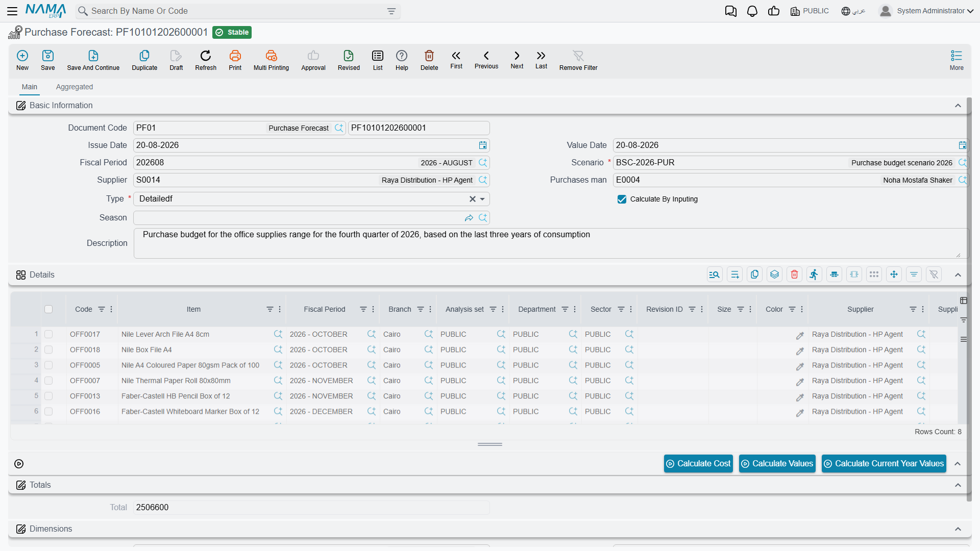Screen dimensions: 980x551
Task: Click search icon in Details toolbar
Action: [x=715, y=274]
